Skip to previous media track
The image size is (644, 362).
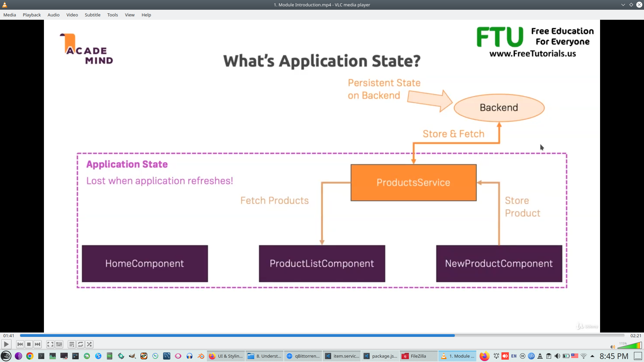[x=20, y=344]
